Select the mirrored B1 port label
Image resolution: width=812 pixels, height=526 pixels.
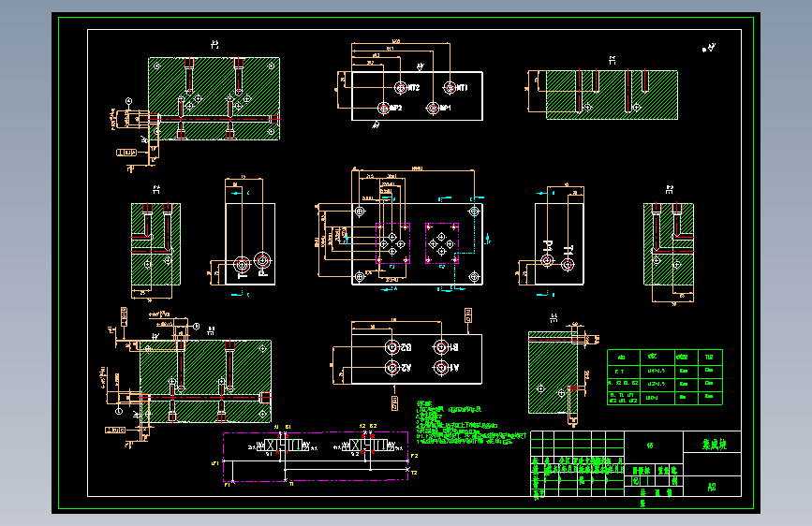(x=453, y=347)
